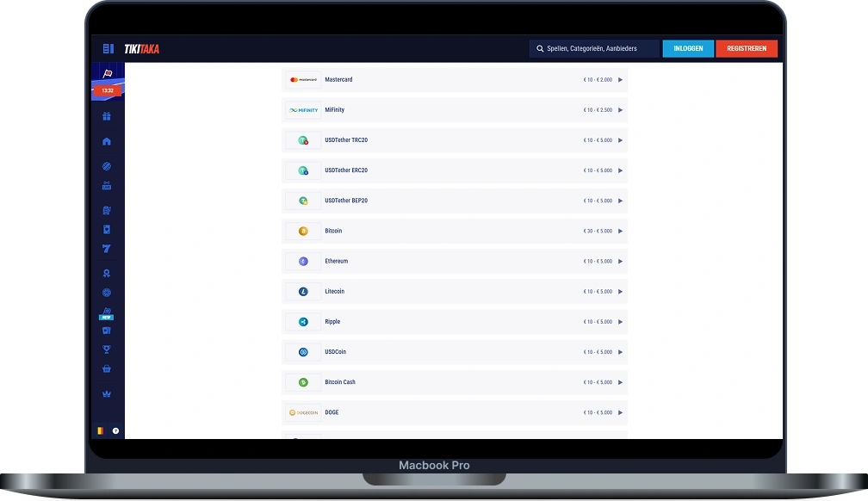Select the Mastercard payment method label

click(x=338, y=80)
